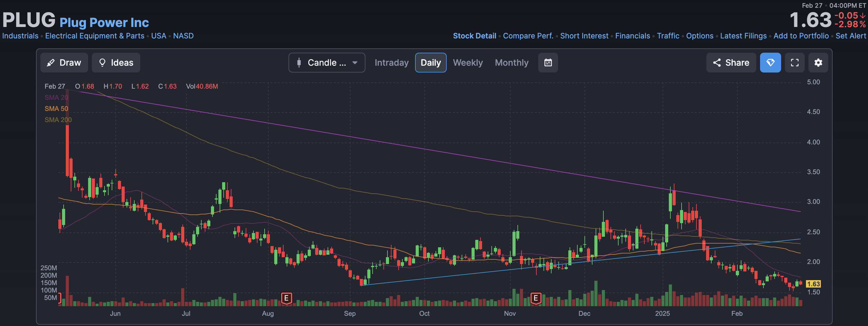This screenshot has width=868, height=326.
Task: Open the Traffic link
Action: click(x=668, y=36)
